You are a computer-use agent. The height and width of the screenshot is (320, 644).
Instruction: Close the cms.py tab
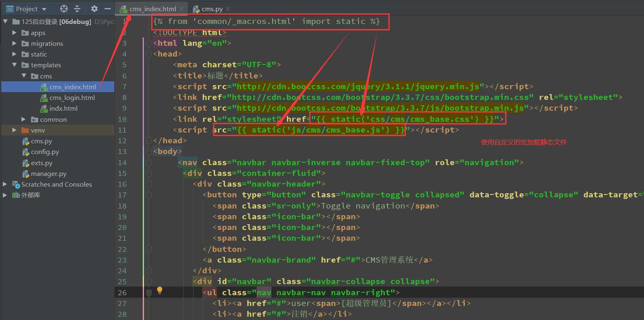coord(227,9)
